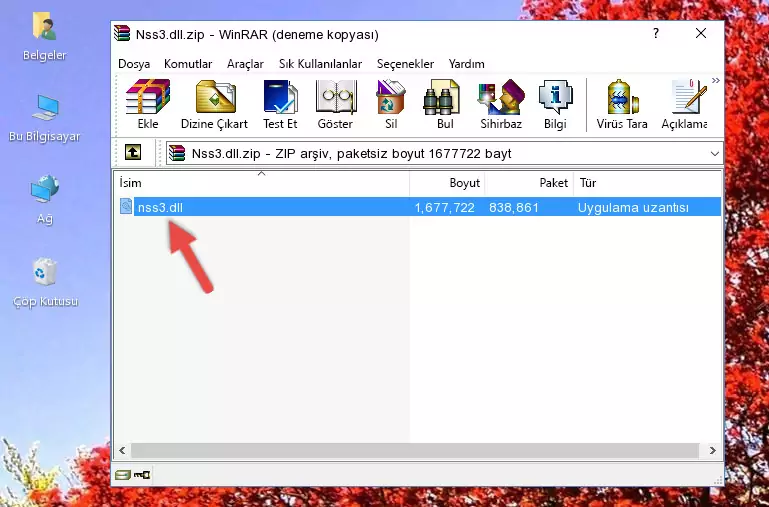This screenshot has width=769, height=507.
Task: Open the Sık Kullanılanlar menu
Action: tap(320, 64)
